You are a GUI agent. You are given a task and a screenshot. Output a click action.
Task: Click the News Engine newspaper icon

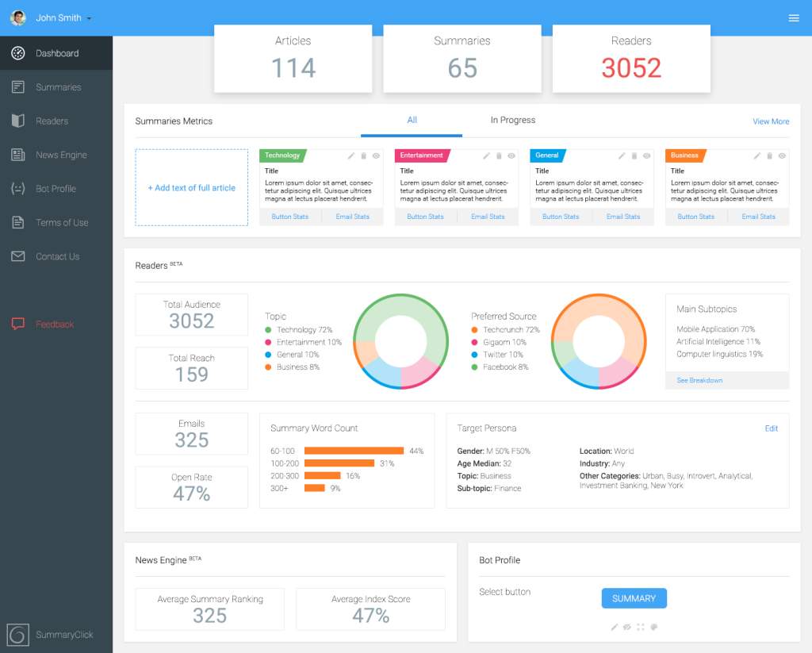(18, 155)
